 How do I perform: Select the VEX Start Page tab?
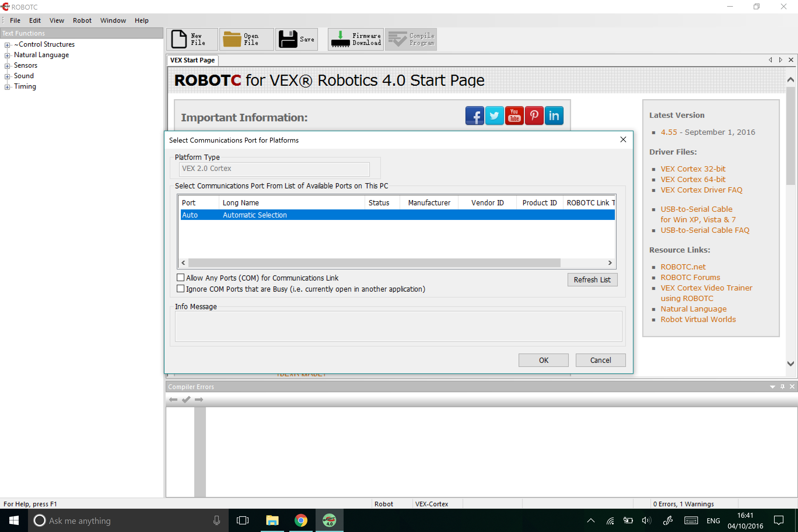coord(192,60)
